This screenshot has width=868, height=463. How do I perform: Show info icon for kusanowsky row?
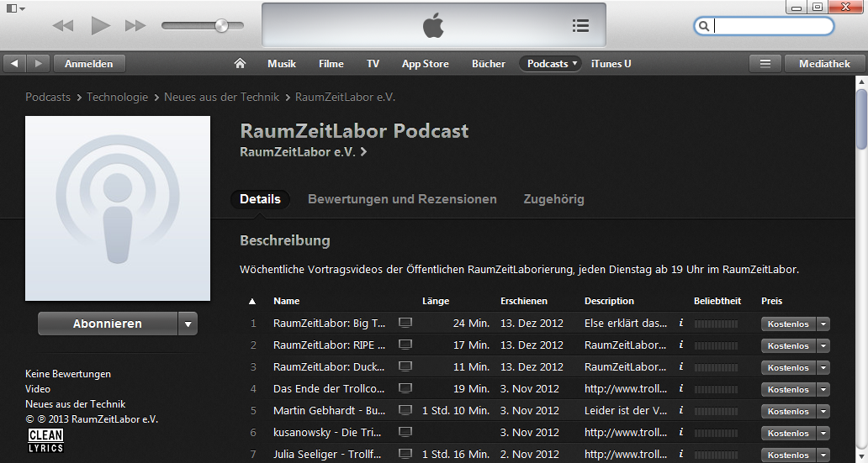681,431
